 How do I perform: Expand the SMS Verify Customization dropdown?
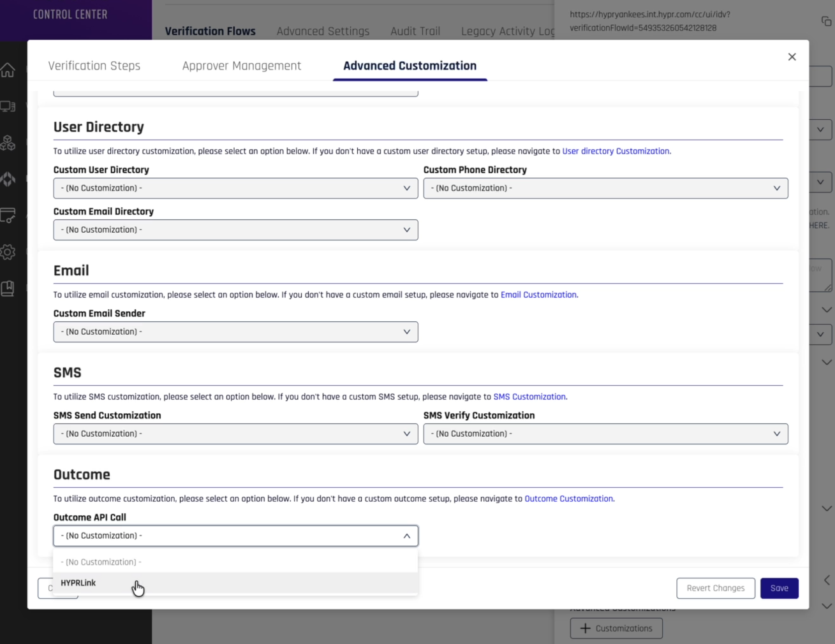(605, 434)
